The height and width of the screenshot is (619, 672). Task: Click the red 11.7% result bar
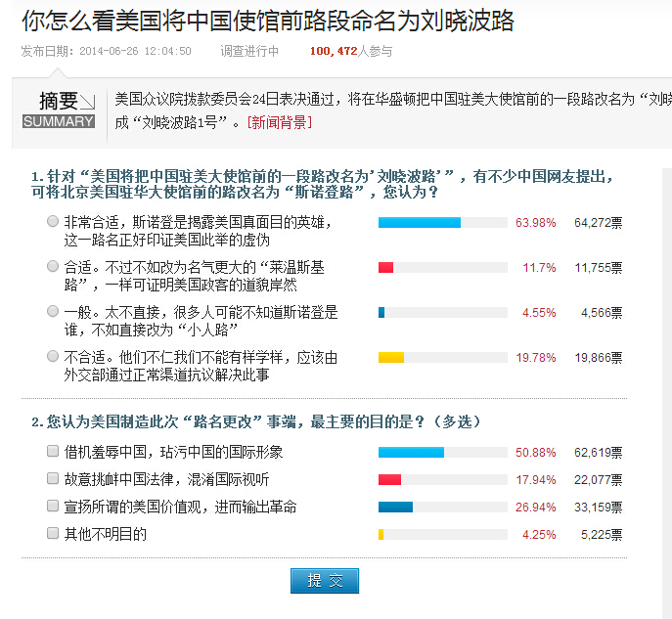(x=385, y=267)
